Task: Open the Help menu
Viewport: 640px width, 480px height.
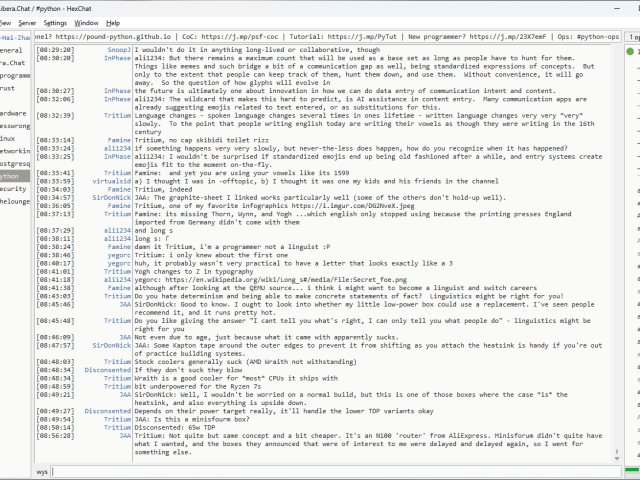Action: point(113,22)
